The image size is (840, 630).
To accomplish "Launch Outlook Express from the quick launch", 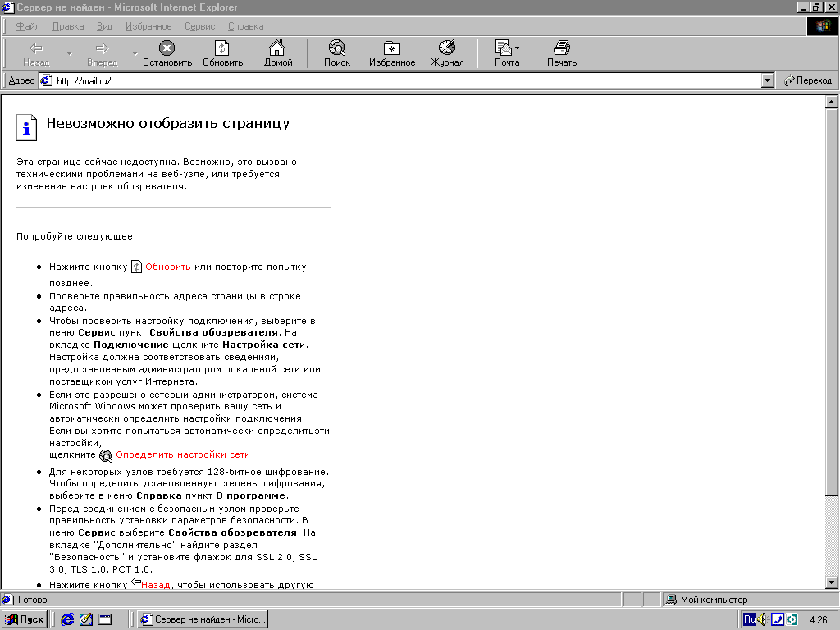I will point(86,619).
